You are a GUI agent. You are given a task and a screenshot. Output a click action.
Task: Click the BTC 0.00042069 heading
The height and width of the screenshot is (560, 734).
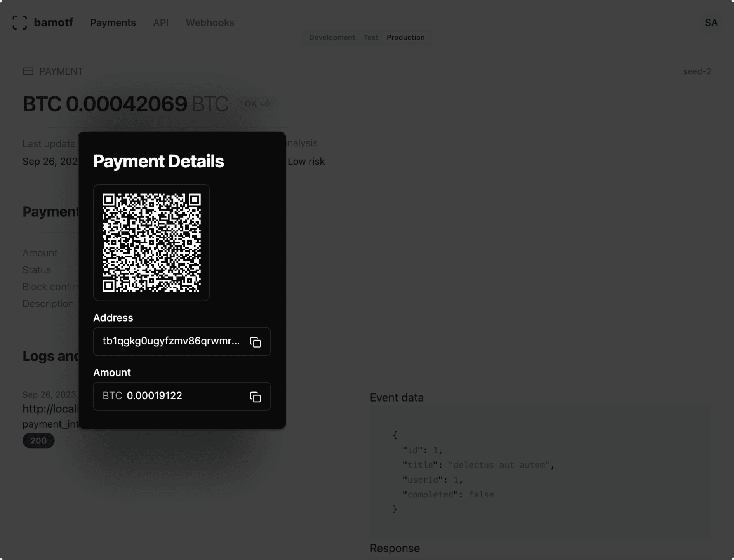[x=125, y=104]
